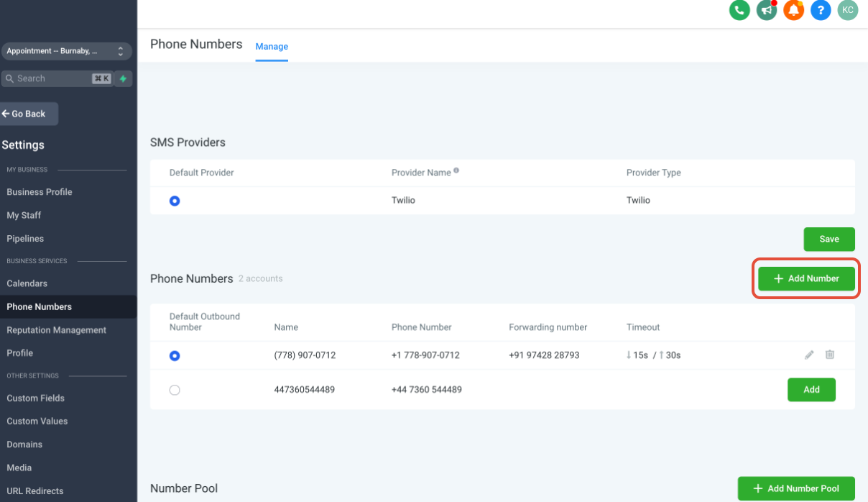Click the blue help question mark icon
Image resolution: width=868 pixels, height=502 pixels.
click(x=821, y=10)
